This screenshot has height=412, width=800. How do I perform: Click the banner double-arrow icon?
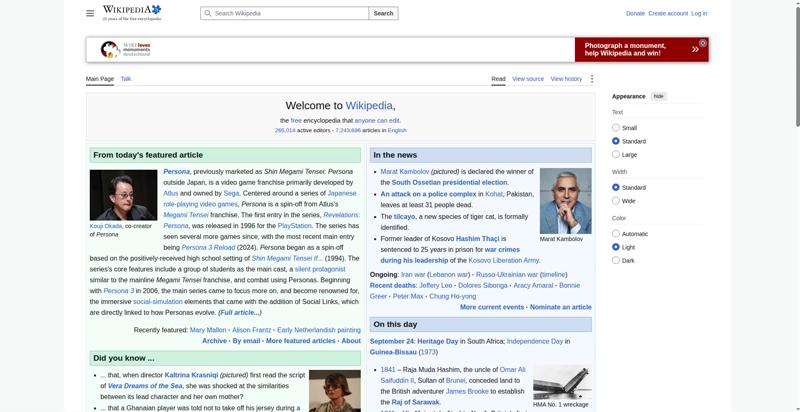tap(695, 49)
